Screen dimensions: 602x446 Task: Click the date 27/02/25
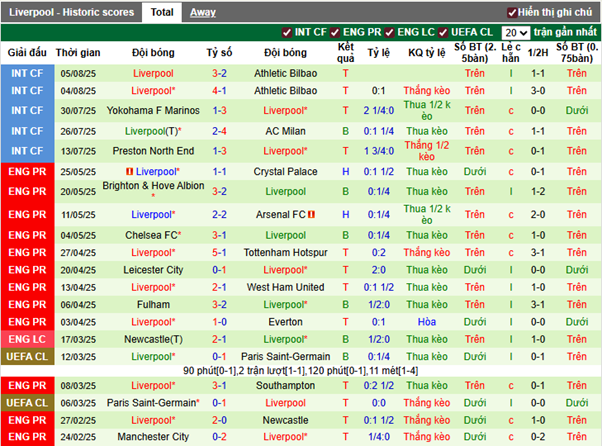tap(78, 421)
